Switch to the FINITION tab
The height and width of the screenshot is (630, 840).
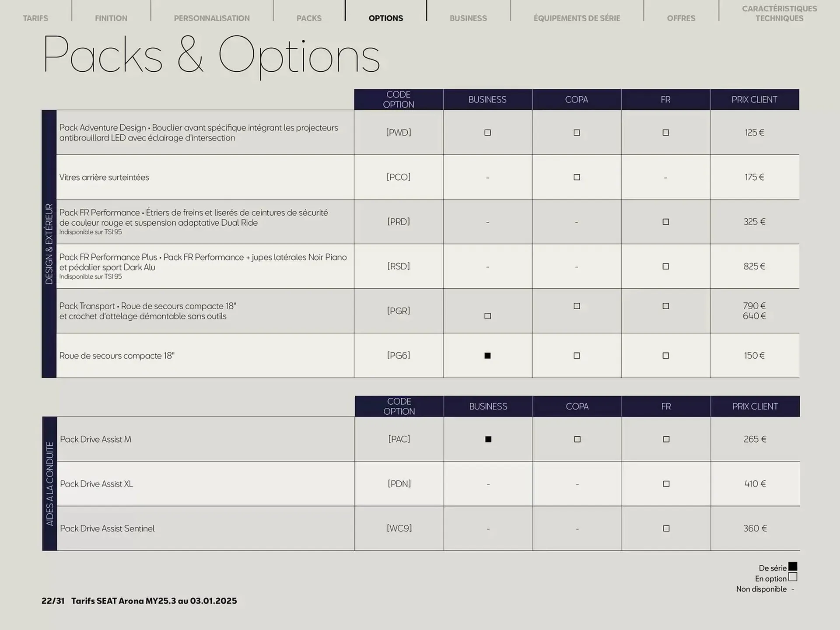111,18
